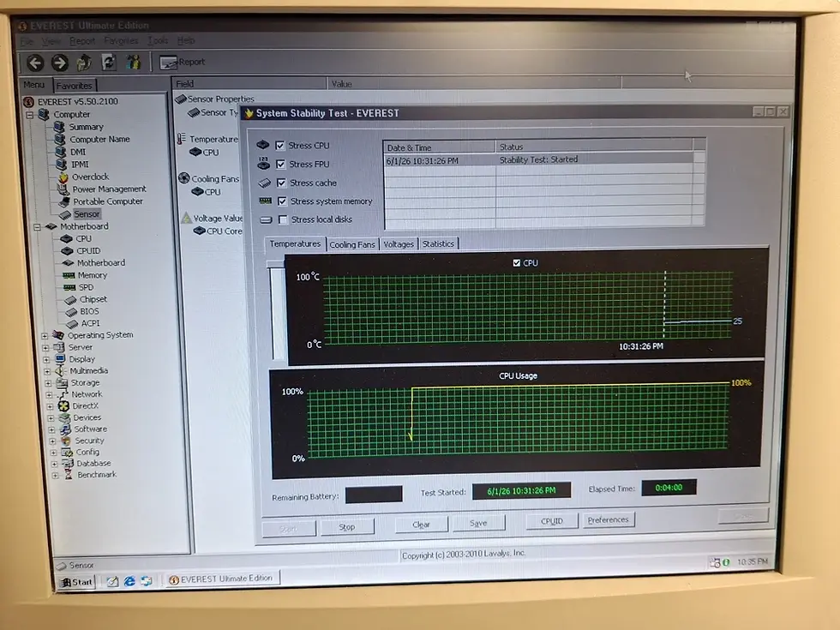The width and height of the screenshot is (840, 630).
Task: Click the Back arrow toolbar icon
Action: click(35, 63)
